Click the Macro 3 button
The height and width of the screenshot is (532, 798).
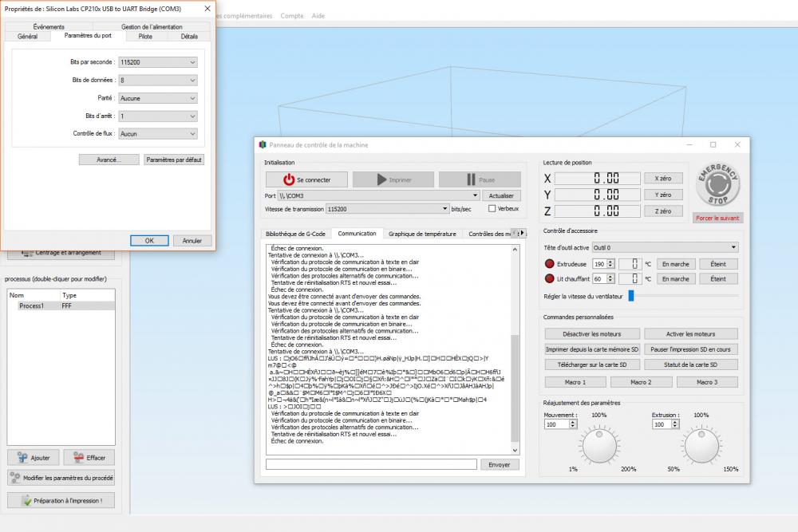tap(707, 382)
